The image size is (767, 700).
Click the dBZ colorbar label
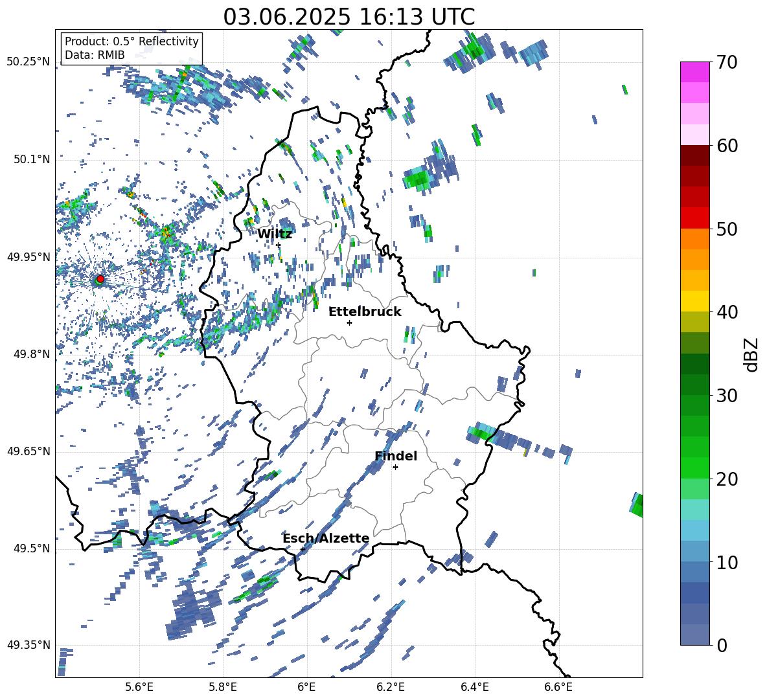click(x=751, y=354)
